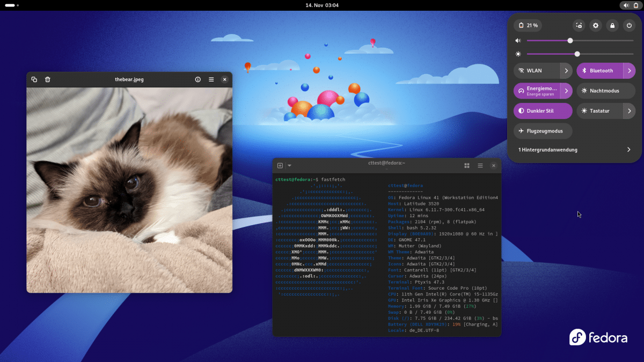Open the terminal tab overview grid

coord(467,166)
